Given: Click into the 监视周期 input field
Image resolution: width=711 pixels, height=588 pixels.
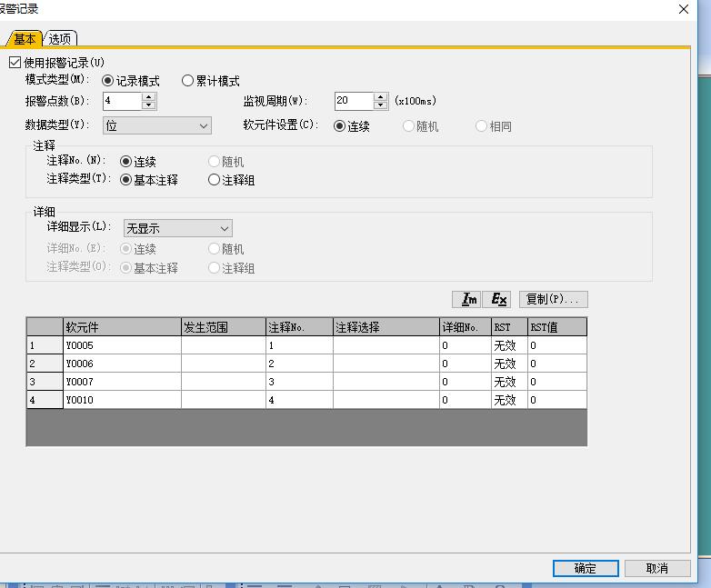Looking at the screenshot, I should 353,101.
